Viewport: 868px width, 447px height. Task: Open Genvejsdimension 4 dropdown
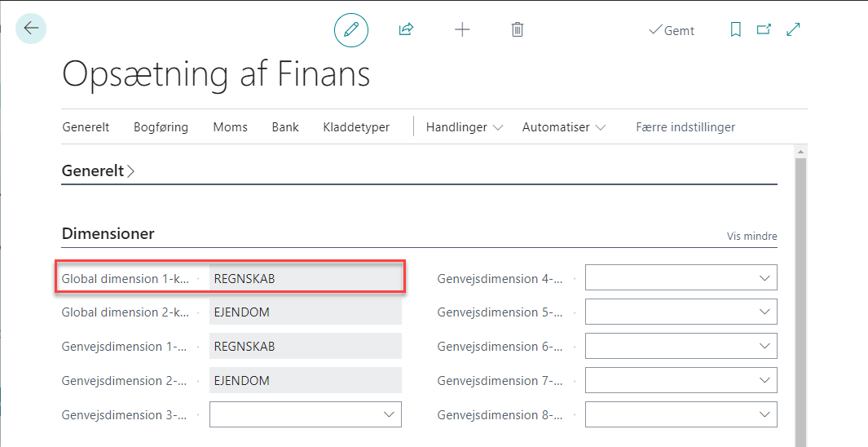click(681, 277)
